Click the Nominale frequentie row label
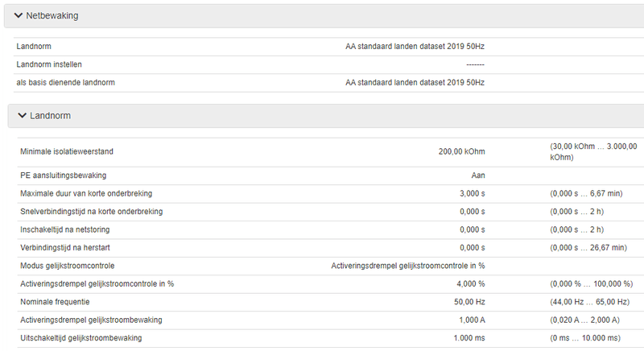 [55, 302]
